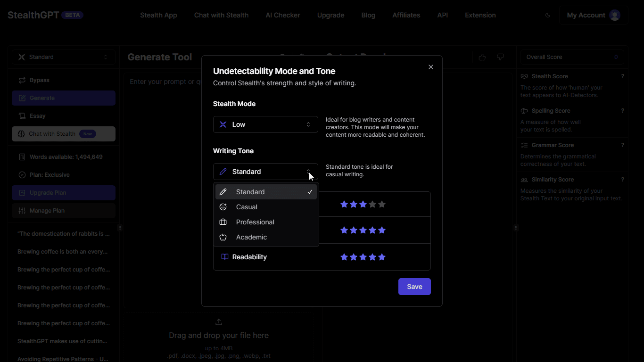Click Similarity Score help question mark
The width and height of the screenshot is (644, 362).
pos(622,180)
